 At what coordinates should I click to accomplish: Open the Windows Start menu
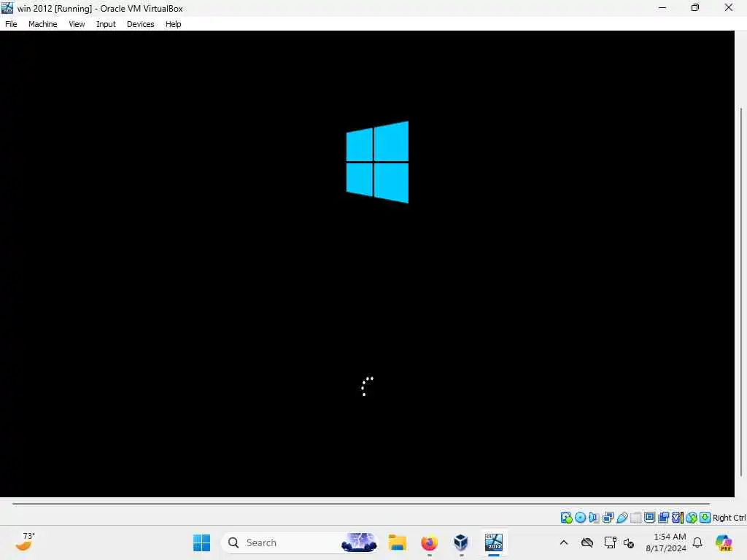[x=201, y=542]
